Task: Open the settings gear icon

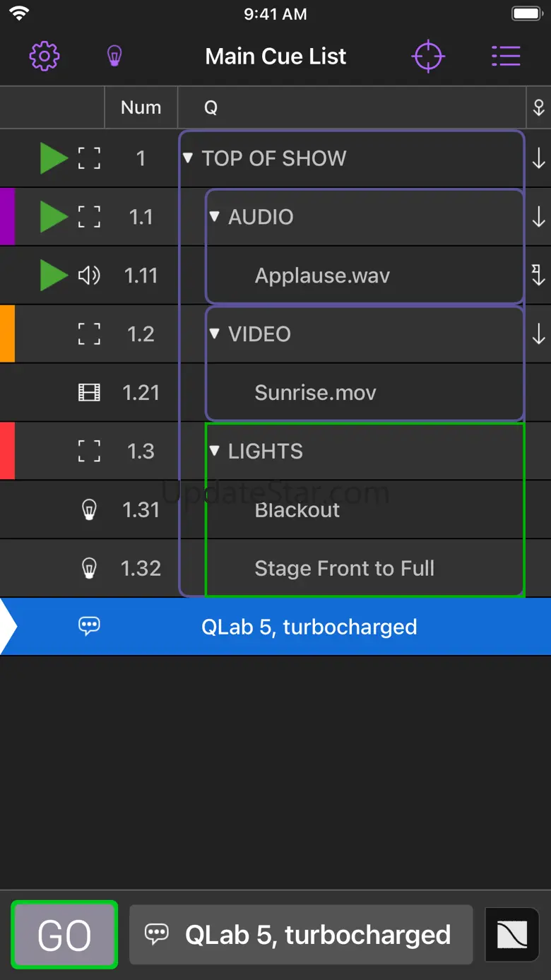Action: click(45, 56)
